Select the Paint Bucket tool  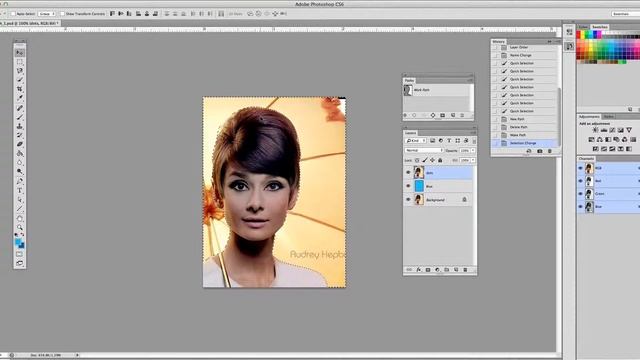tap(20, 153)
